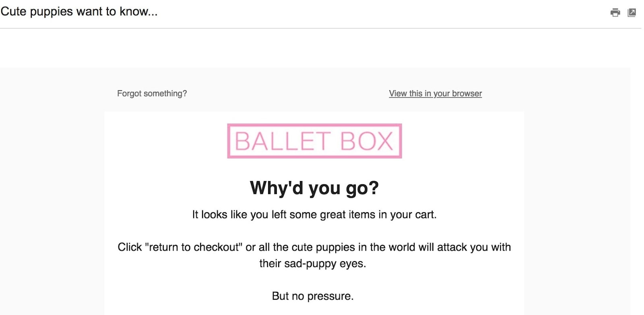This screenshot has width=644, height=315.
Task: Click the word "attack" in the paragraph
Action: (452, 247)
